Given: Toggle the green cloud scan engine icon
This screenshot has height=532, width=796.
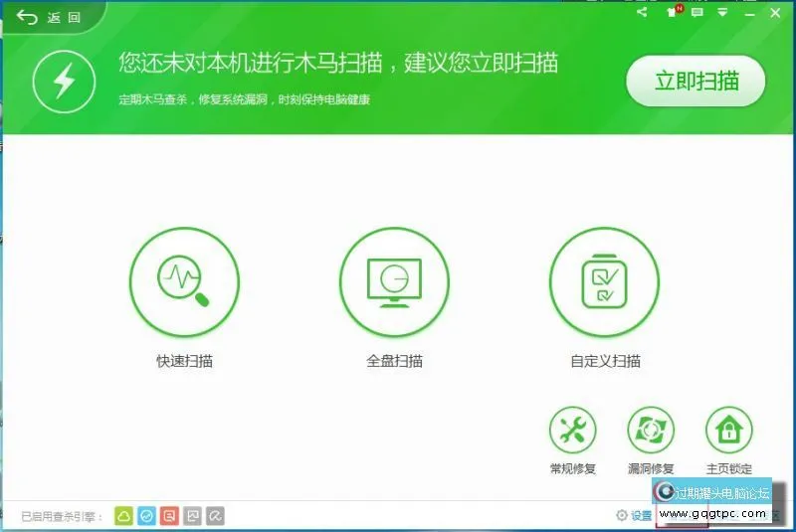Looking at the screenshot, I should click(123, 516).
